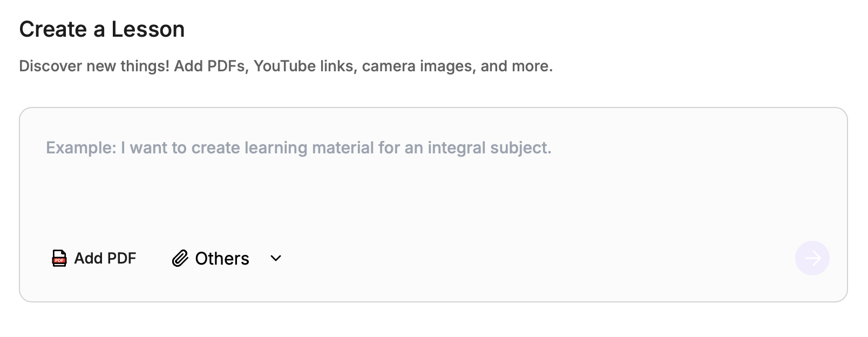868x337 pixels.
Task: Click the 'Add PDF' text label
Action: [105, 258]
